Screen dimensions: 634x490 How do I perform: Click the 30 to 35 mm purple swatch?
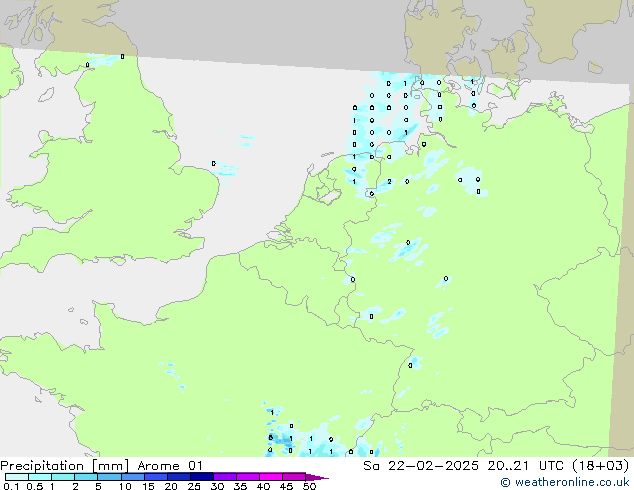pyautogui.click(x=225, y=477)
